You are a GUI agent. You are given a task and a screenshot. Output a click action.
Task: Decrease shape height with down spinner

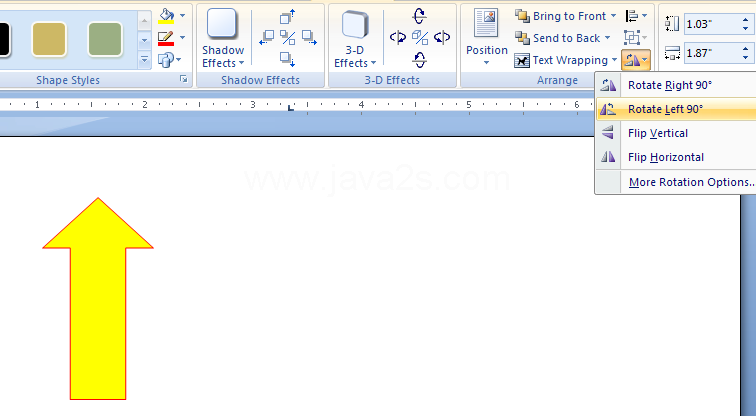746,29
